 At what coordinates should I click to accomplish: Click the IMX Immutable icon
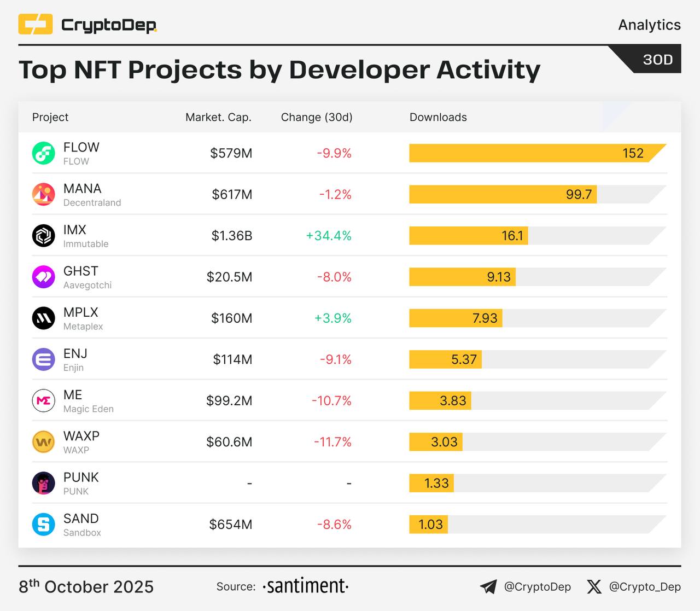click(x=43, y=236)
